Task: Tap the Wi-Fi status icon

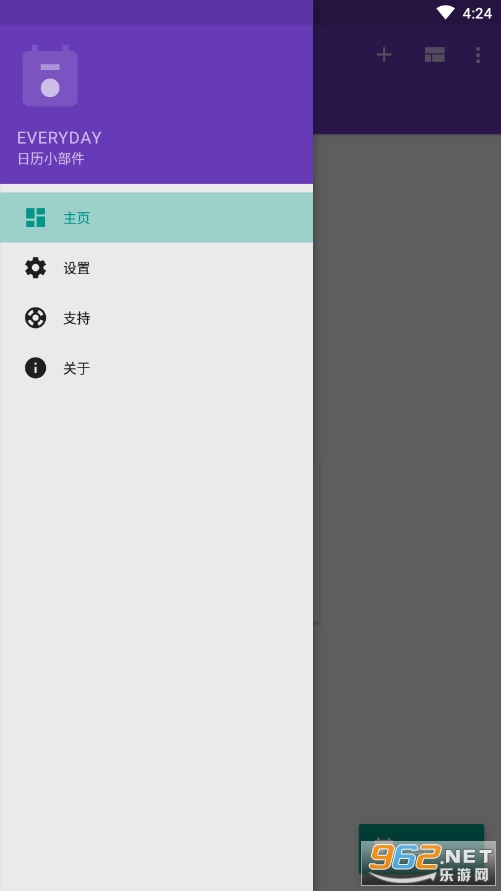Action: pos(446,13)
